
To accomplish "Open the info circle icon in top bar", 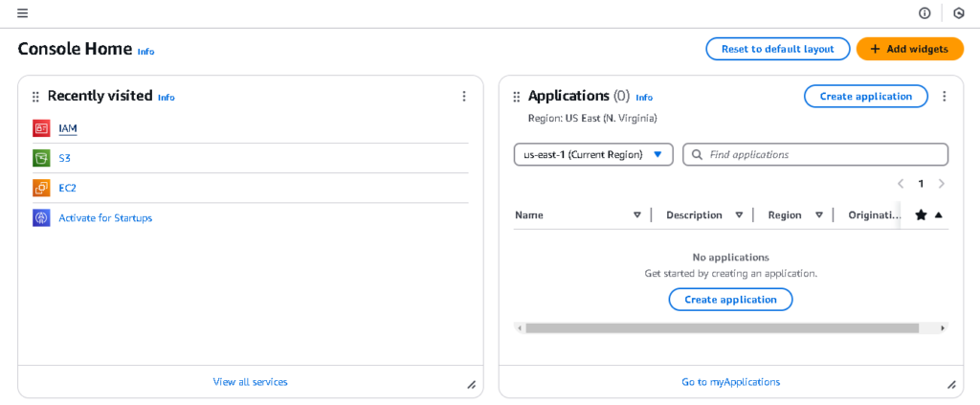I will tap(924, 13).
